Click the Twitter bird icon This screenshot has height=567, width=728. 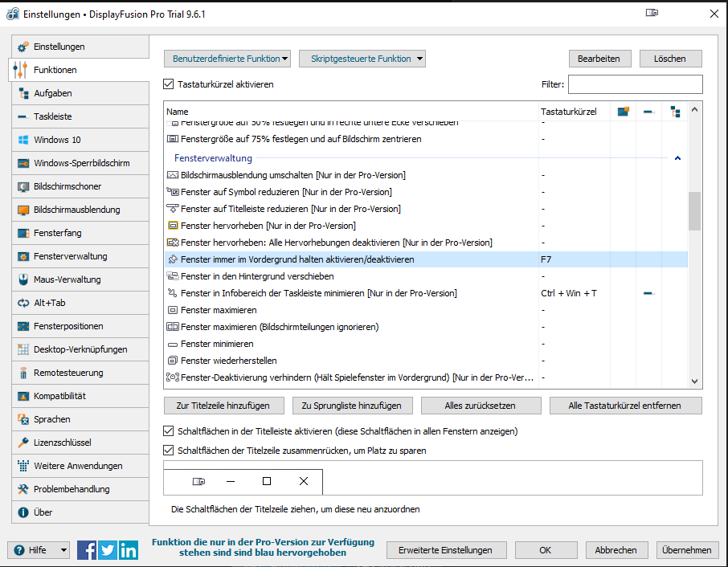point(108,550)
